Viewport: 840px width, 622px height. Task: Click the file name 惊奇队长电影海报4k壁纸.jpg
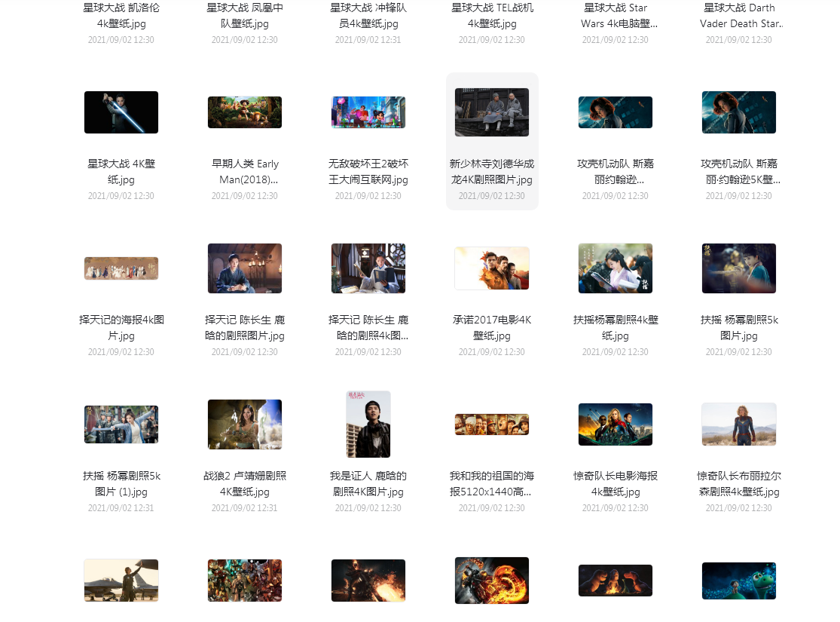(615, 484)
